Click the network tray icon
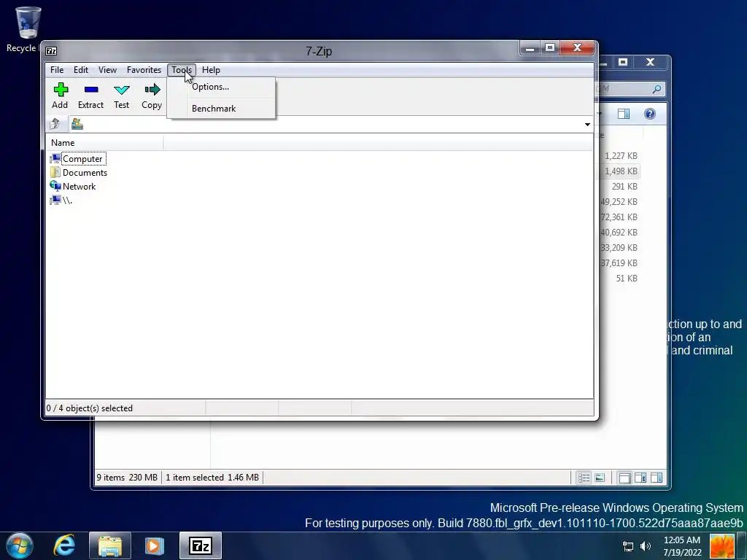The width and height of the screenshot is (747, 560). pyautogui.click(x=628, y=546)
